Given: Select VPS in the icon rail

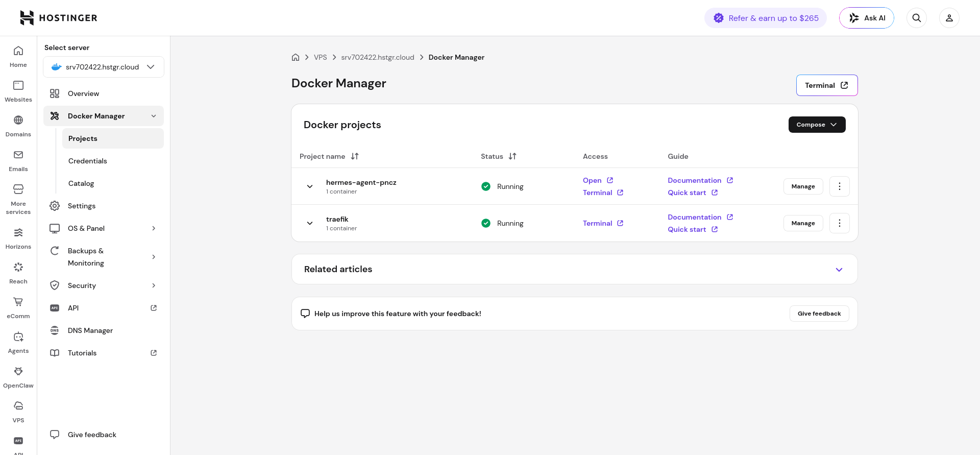Looking at the screenshot, I should pos(18,412).
